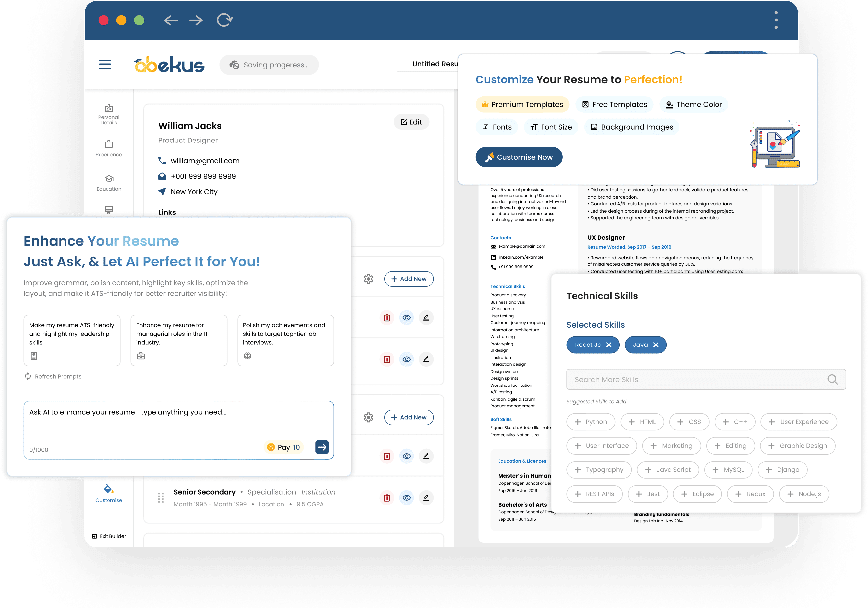Add the REST APIs suggested skill
The height and width of the screenshot is (608, 868).
[594, 494]
